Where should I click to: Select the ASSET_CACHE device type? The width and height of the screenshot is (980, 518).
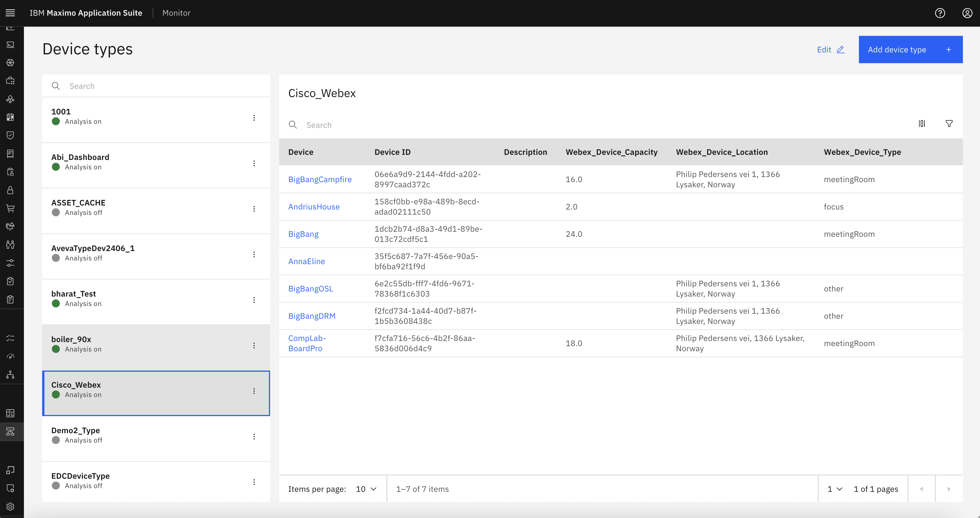point(156,211)
